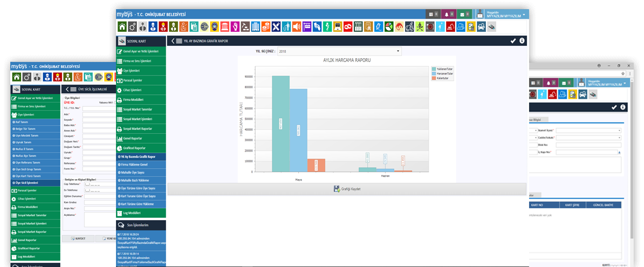Click the gears settings icon in the center toolbar

click(132, 27)
